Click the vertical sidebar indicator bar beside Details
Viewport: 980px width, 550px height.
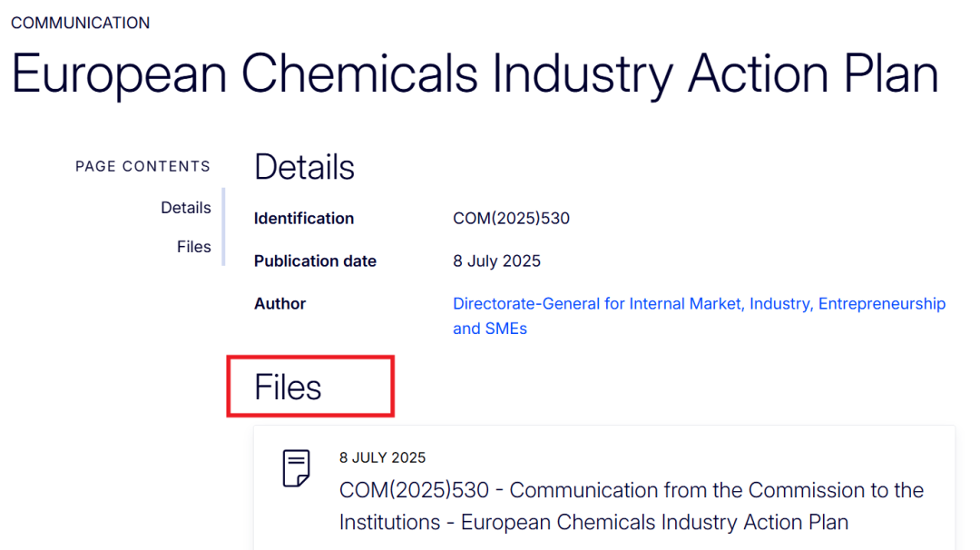point(223,208)
